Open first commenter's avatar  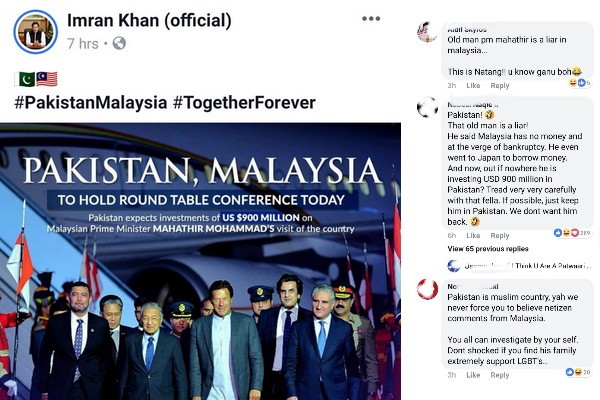click(x=427, y=31)
